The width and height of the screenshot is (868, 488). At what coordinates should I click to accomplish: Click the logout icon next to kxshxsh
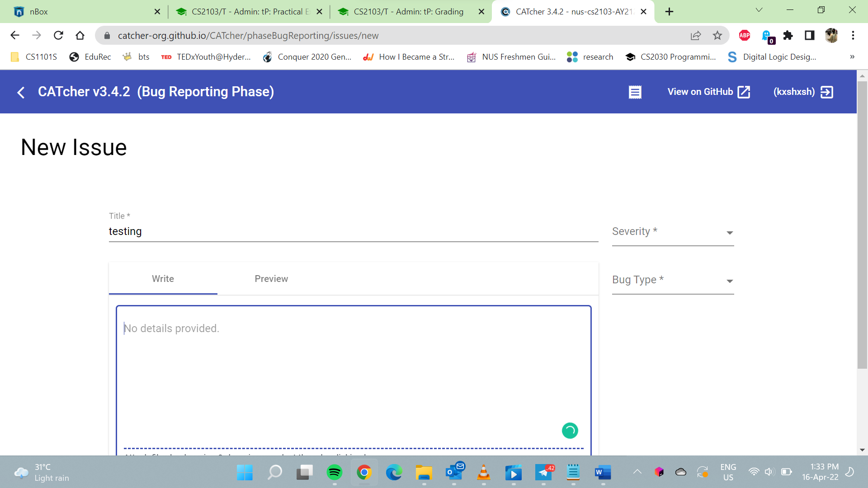click(x=827, y=92)
